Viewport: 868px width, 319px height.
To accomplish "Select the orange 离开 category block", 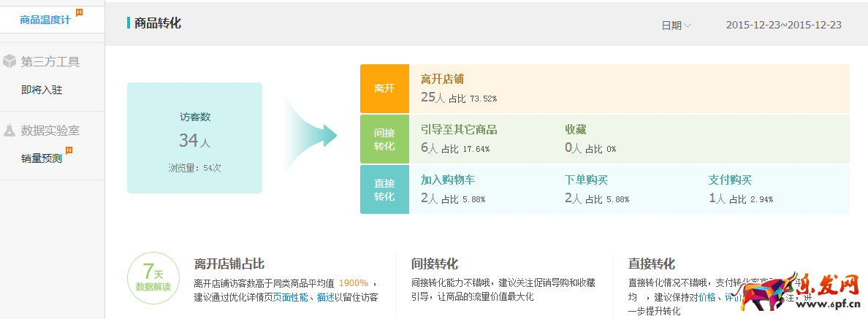I will 384,88.
